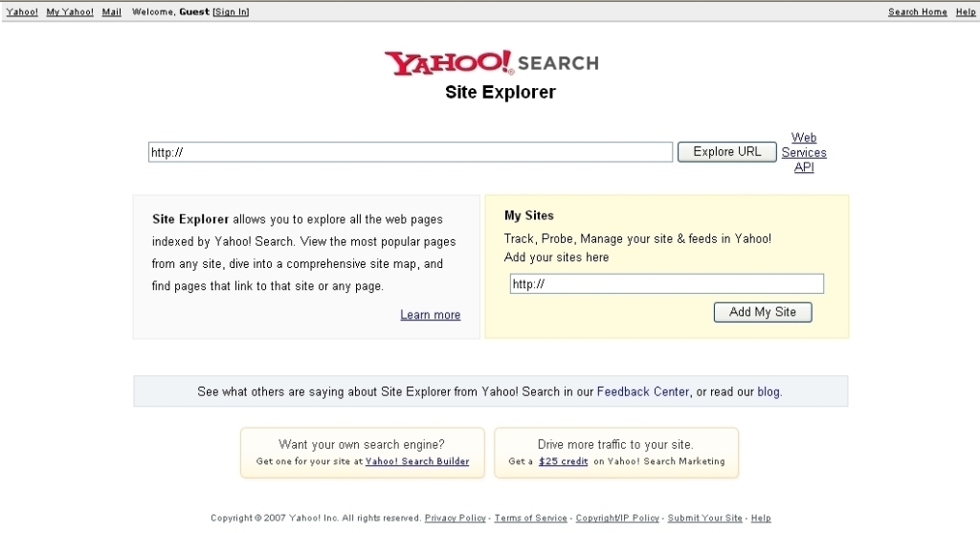Viewport: 980px width, 533px height.
Task: Open Search Home link
Action: coord(918,11)
